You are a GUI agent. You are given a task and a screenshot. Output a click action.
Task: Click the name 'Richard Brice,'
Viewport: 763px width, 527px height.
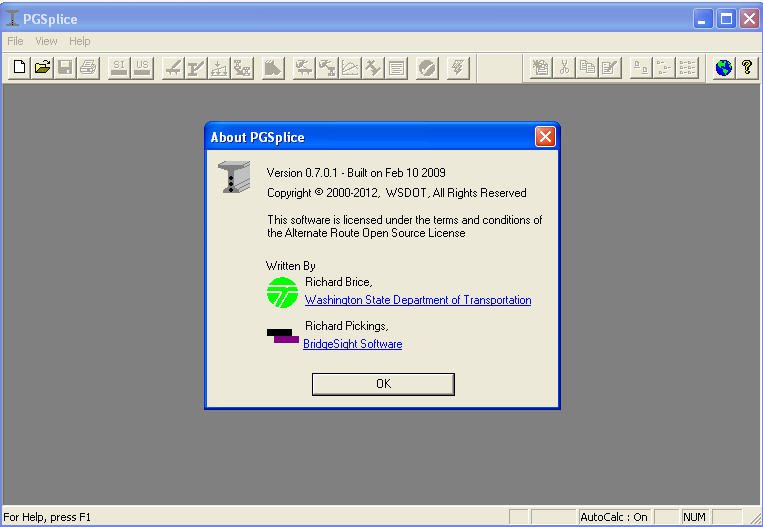(x=339, y=282)
